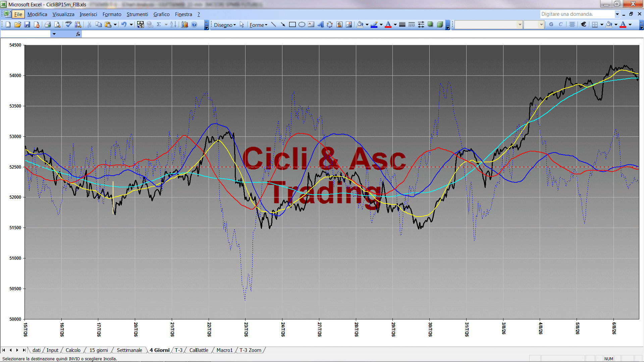Switch to the T-3 Zoom sheet tab

click(x=250, y=350)
